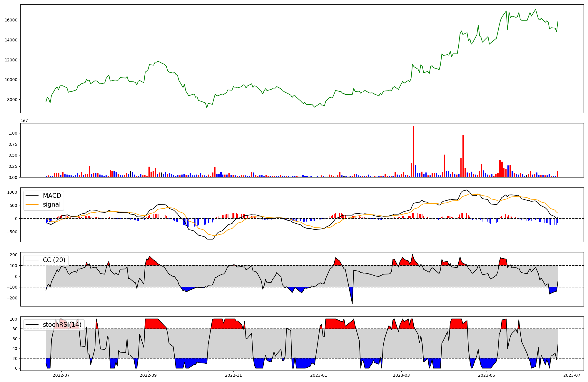Click the 2023-07 x-axis date label

[572, 375]
